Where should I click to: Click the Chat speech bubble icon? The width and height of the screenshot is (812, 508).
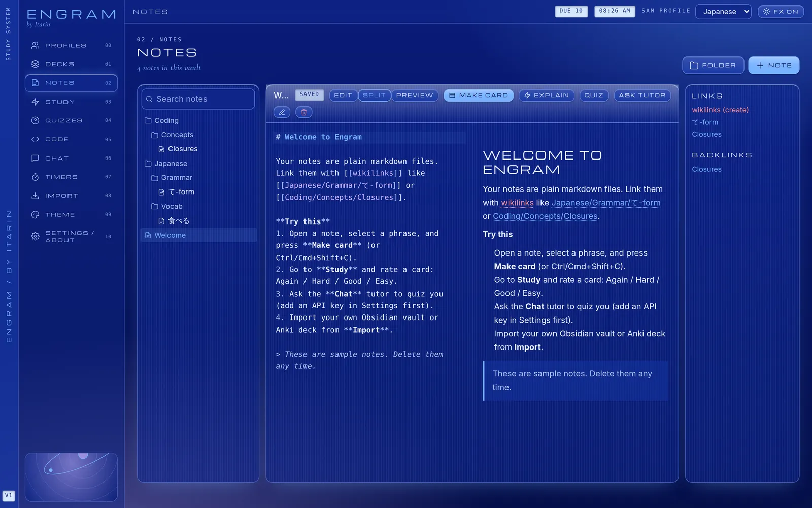35,158
